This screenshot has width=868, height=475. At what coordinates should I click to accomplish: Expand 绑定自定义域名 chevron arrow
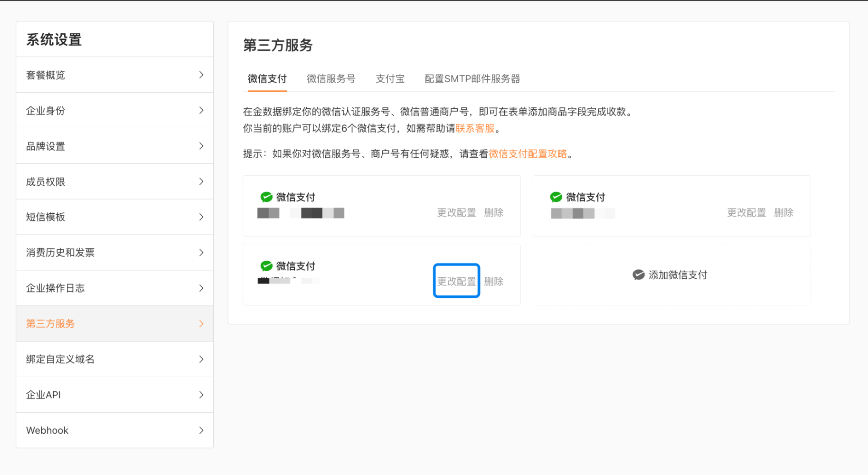[x=201, y=359]
